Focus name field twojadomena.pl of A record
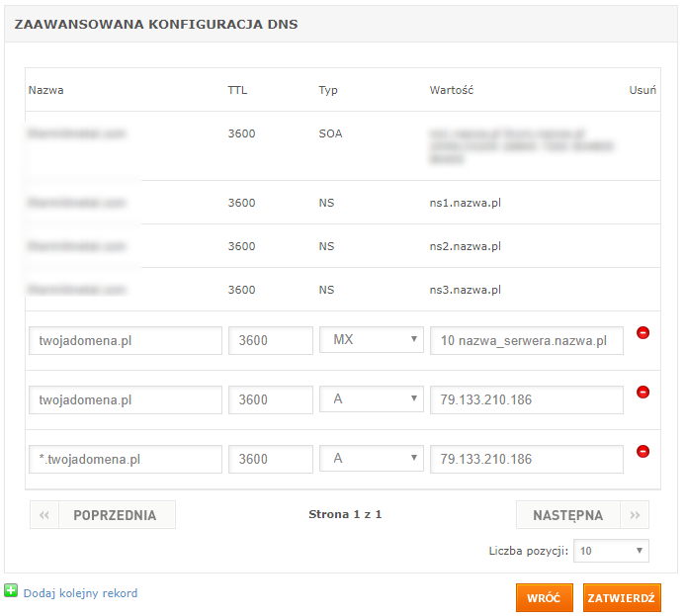Screen dimensions: 685x616 tap(126, 399)
